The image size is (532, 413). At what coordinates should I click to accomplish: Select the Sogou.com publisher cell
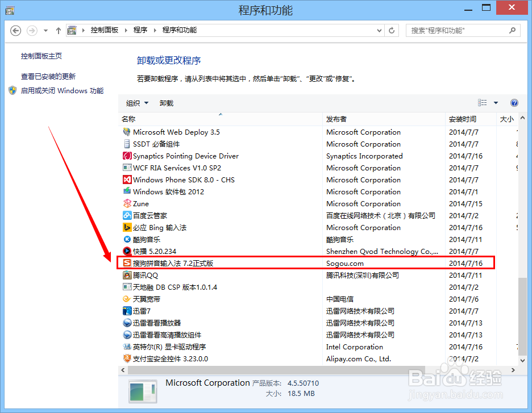(x=344, y=263)
